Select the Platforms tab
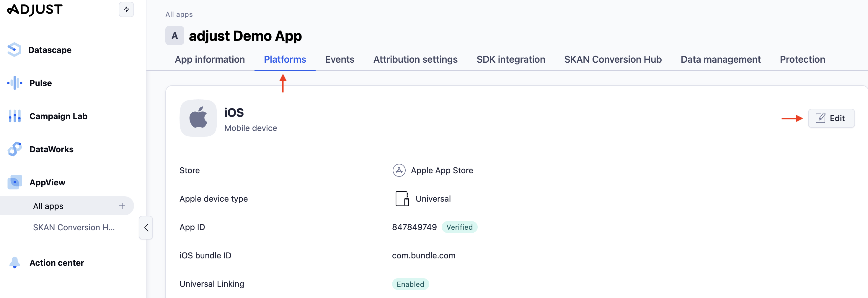The height and width of the screenshot is (298, 868). 285,59
